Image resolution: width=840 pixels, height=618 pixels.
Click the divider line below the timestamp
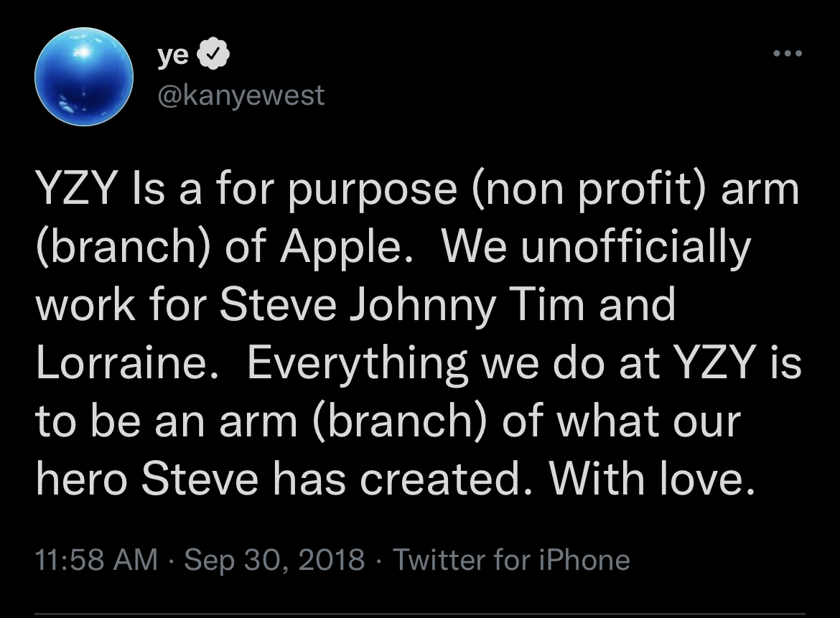click(x=420, y=614)
